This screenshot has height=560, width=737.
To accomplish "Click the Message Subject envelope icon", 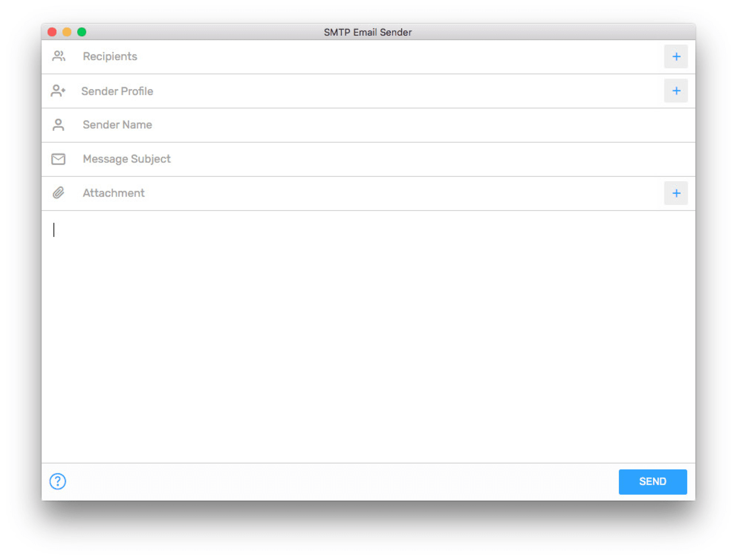I will (58, 159).
